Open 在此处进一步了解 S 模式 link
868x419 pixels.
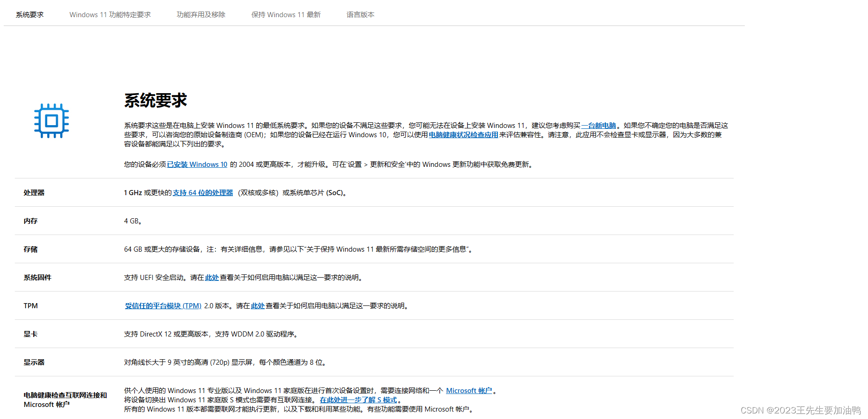pyautogui.click(x=359, y=400)
